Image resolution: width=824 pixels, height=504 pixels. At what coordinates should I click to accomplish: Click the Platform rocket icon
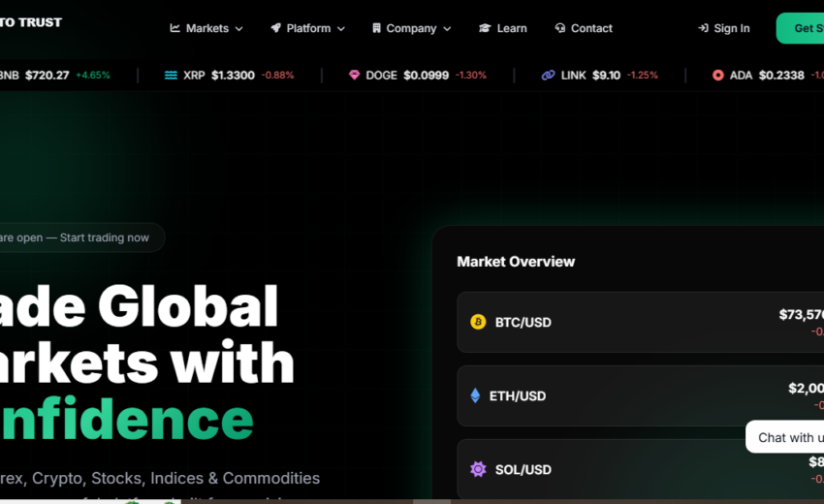276,28
